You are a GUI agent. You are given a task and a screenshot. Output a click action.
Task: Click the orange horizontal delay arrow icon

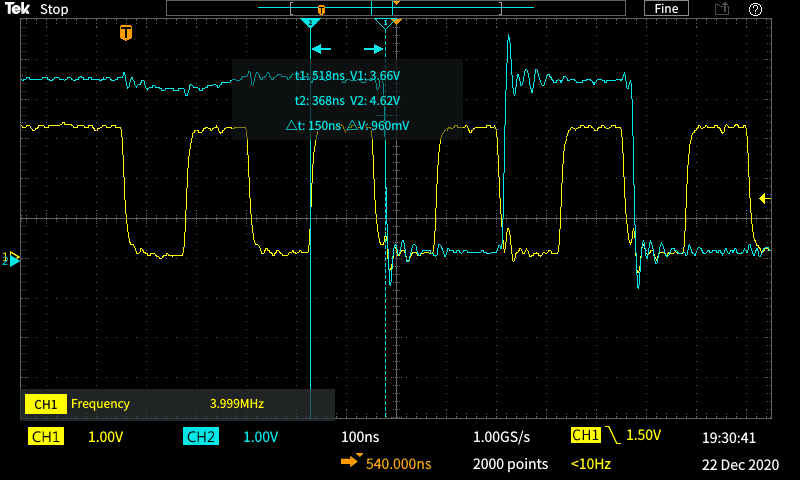pyautogui.click(x=351, y=463)
